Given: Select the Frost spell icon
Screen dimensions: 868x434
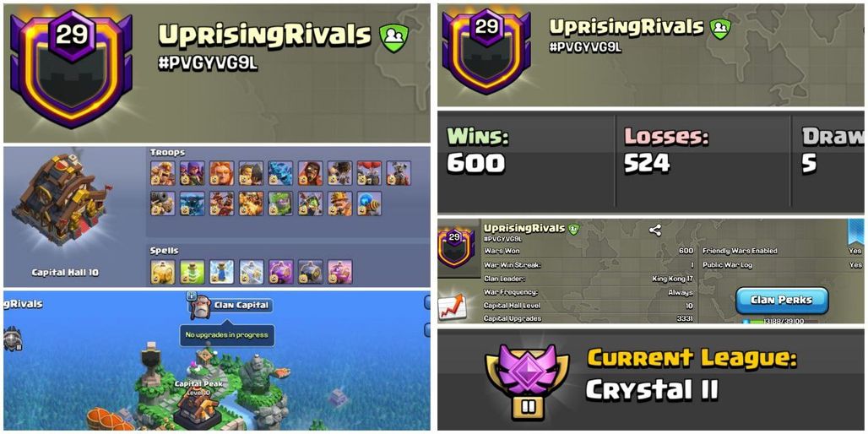Looking at the screenshot, I should pos(221,272).
